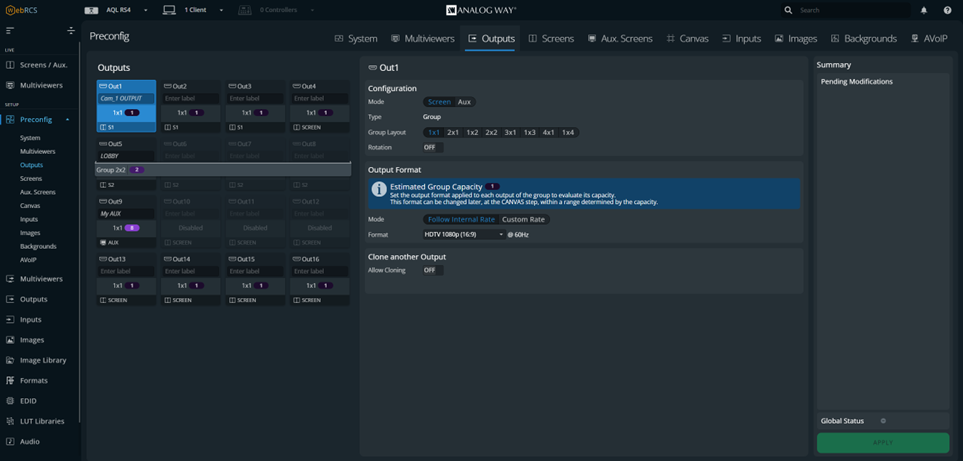
Task: Open EDID from the sidebar
Action: [x=28, y=401]
